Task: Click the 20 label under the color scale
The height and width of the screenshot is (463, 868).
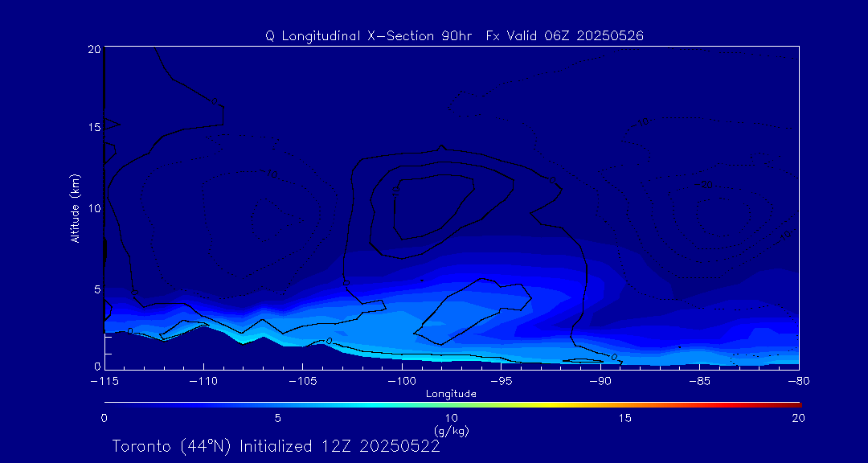Action: point(799,418)
